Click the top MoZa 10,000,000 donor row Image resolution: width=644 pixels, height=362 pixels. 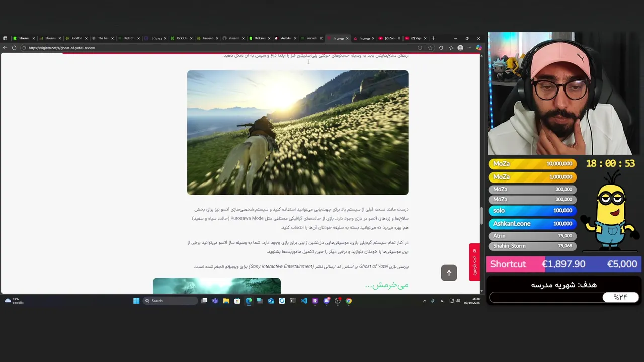tap(532, 164)
